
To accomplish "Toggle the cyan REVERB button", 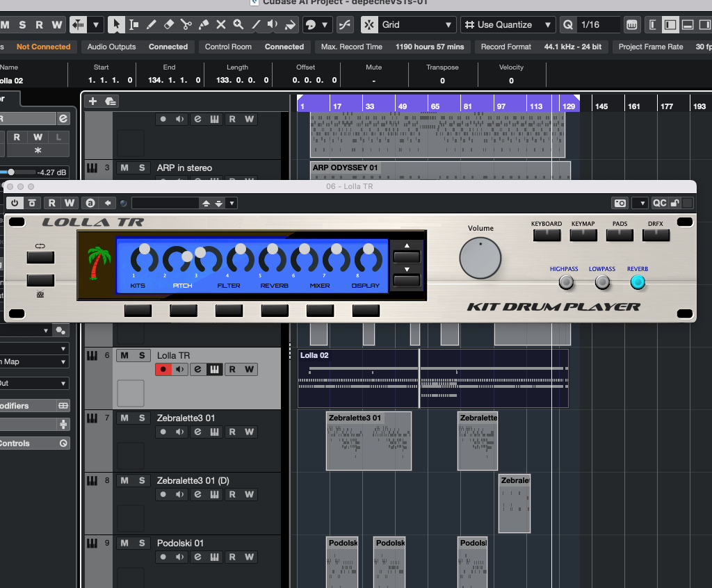I will coord(638,282).
